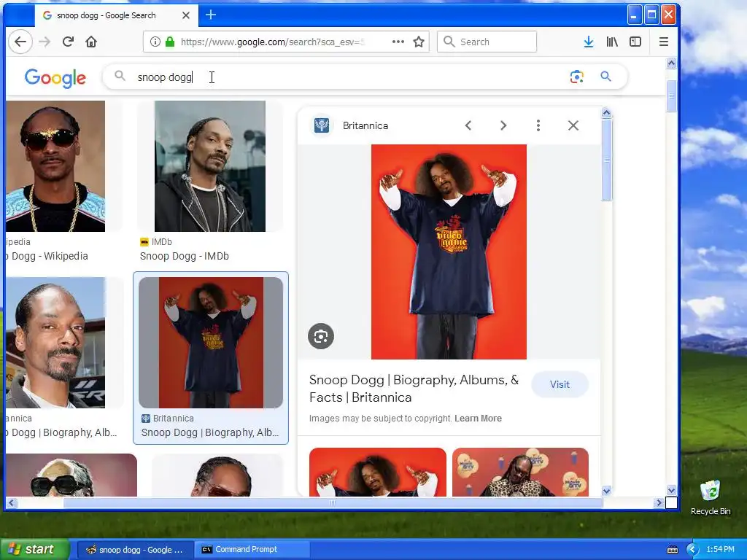Click the Britannica site icon in panel header
747x560 pixels.
tap(322, 125)
